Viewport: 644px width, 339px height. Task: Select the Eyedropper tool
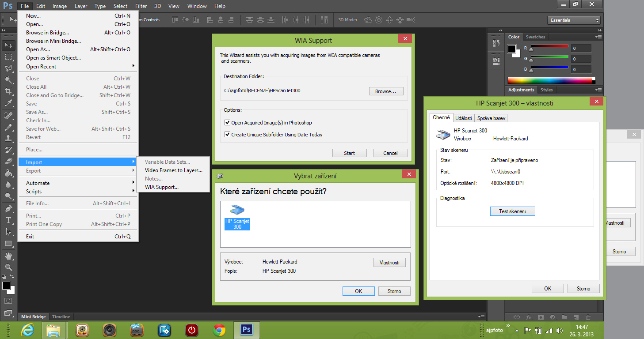tap(8, 103)
